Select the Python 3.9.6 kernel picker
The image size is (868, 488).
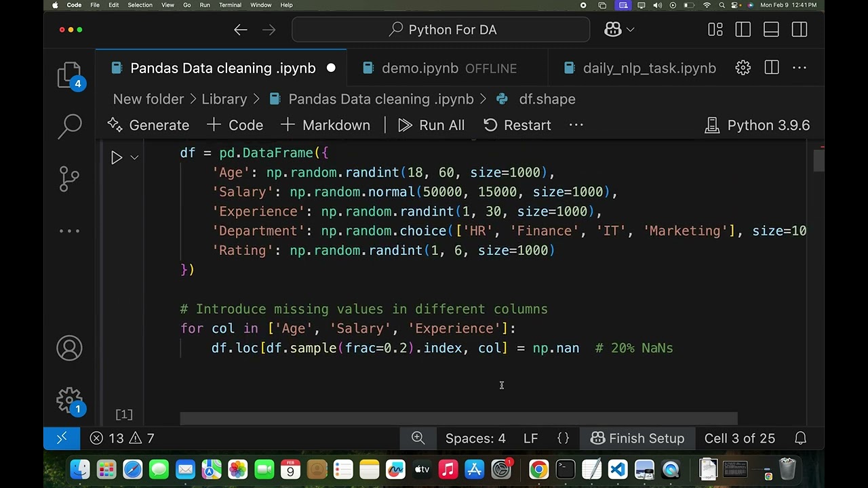click(x=757, y=125)
